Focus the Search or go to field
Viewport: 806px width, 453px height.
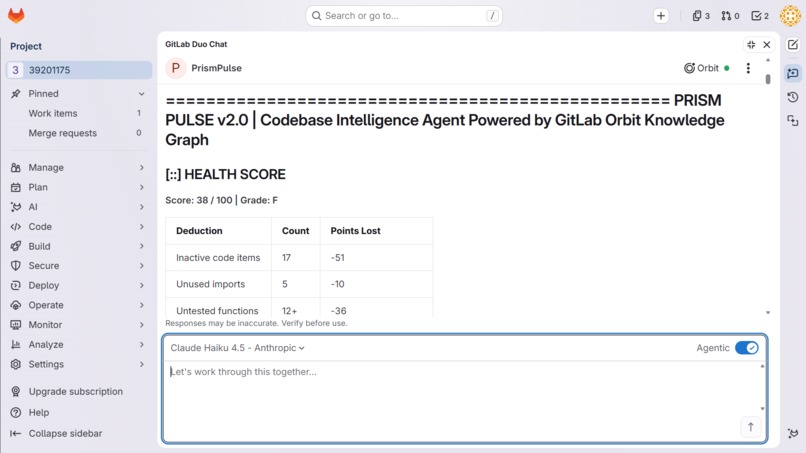point(404,16)
